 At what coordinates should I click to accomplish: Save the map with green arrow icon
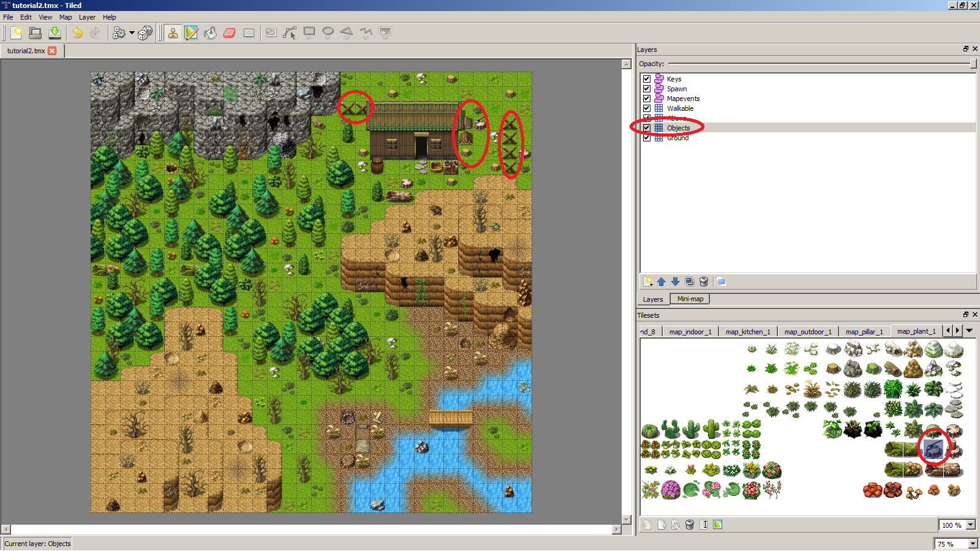pos(55,33)
